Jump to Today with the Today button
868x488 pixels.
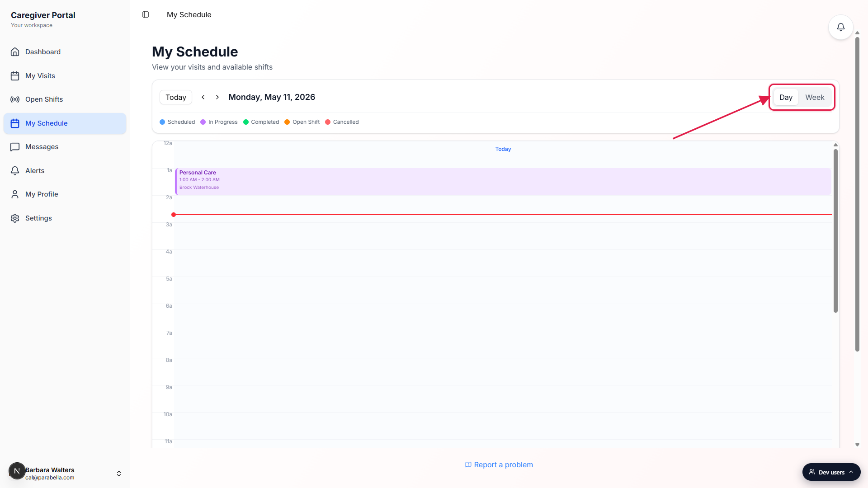tap(176, 97)
